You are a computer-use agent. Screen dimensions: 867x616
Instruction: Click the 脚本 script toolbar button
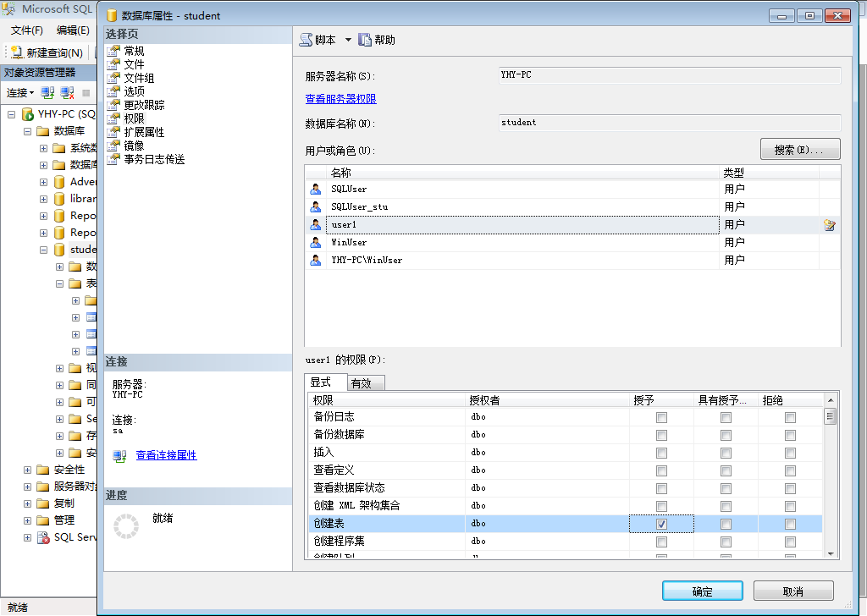click(x=318, y=40)
